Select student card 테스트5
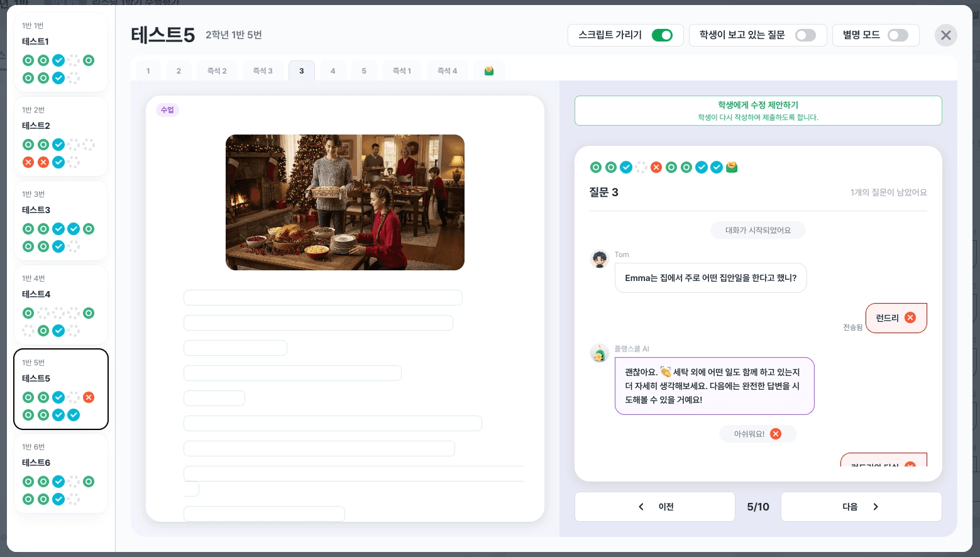This screenshot has height=557, width=980. 61,389
